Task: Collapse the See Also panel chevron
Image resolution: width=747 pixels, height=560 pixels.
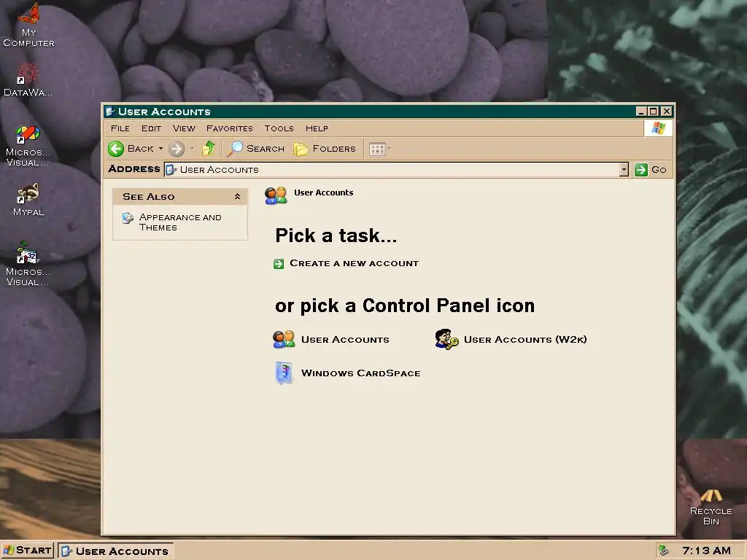Action: (x=237, y=196)
